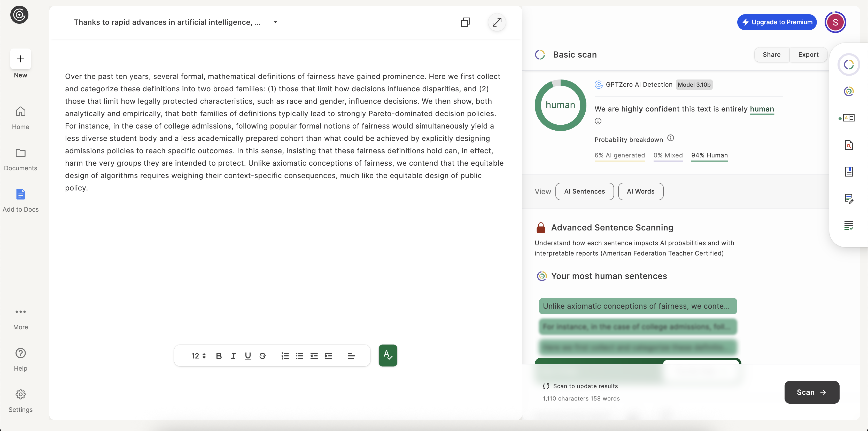Viewport: 868px width, 431px height.
Task: Expand the editor to fullscreen via arrow icon
Action: coord(497,22)
